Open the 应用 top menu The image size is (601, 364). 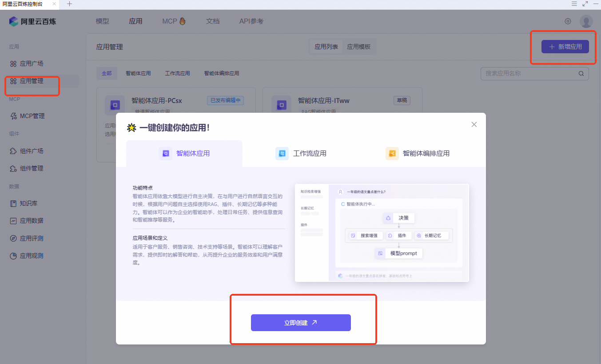point(135,21)
